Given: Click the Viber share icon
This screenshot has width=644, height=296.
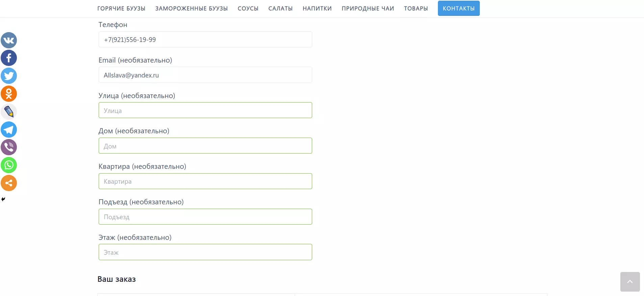Looking at the screenshot, I should point(9,147).
